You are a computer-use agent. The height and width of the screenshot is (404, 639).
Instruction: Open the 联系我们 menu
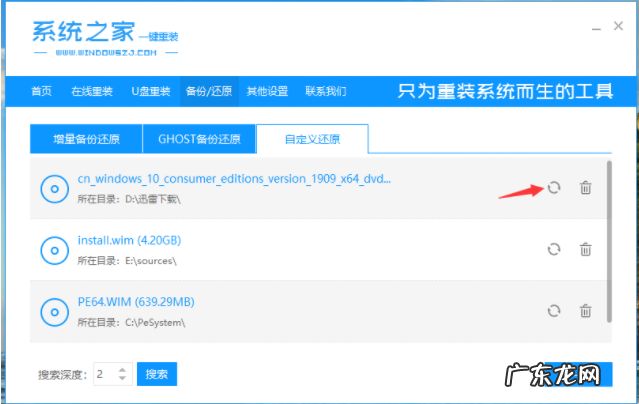pyautogui.click(x=326, y=91)
